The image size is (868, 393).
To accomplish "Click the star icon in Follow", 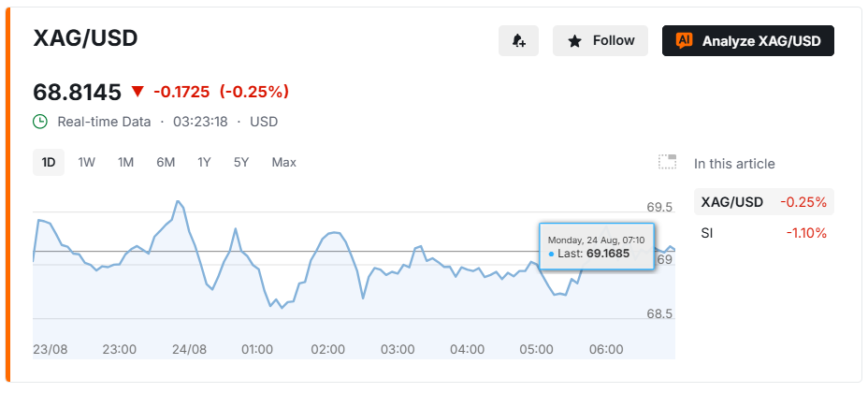I will pyautogui.click(x=575, y=41).
